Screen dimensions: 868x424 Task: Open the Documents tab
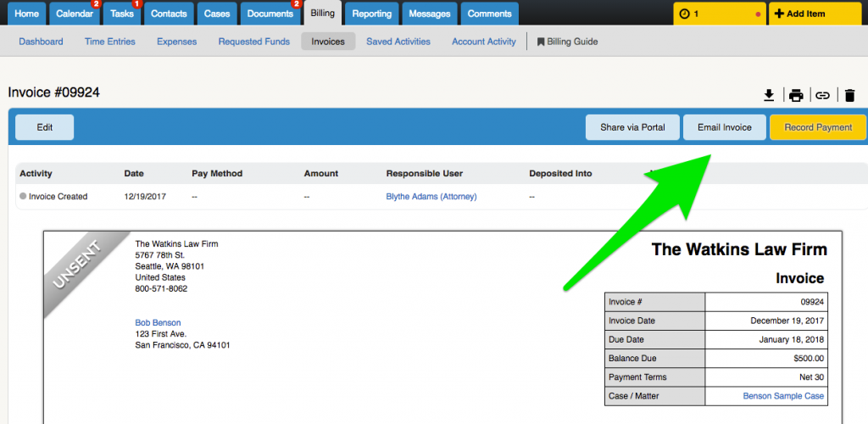coord(270,14)
